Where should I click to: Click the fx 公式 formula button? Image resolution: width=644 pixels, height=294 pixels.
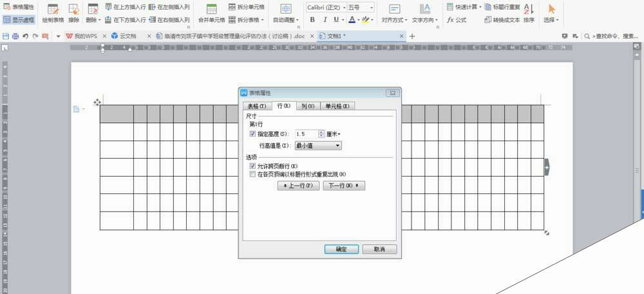pyautogui.click(x=457, y=19)
